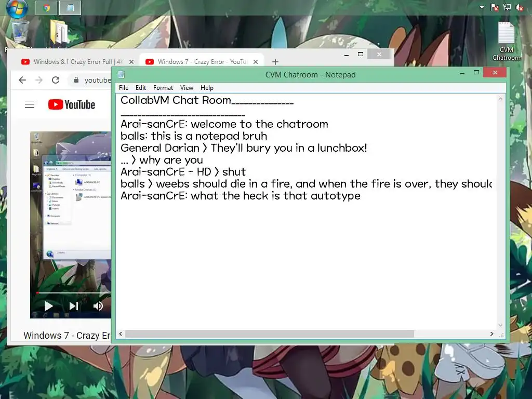Open the Notepad File menu
The height and width of the screenshot is (399, 532).
(x=124, y=88)
